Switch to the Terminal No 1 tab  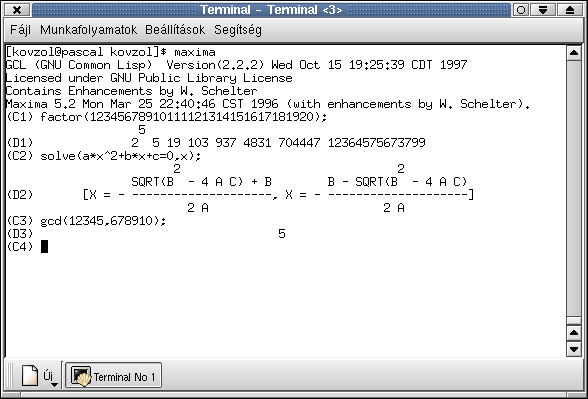point(114,375)
